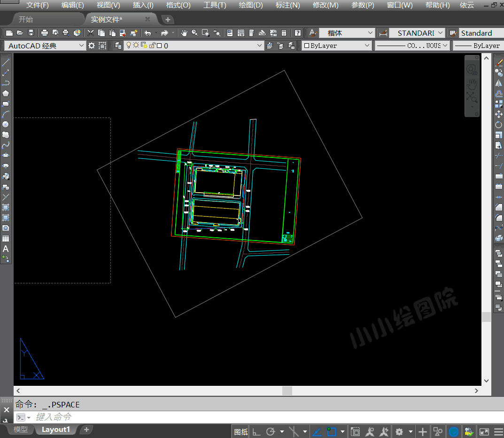Select the Line draw tool
Screen dimensions: 504x438
(x=6, y=63)
